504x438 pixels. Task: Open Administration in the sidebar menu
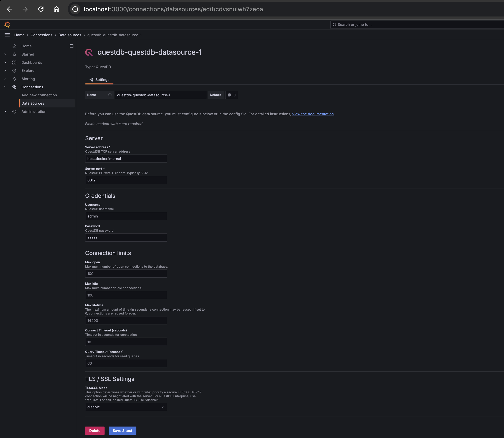(34, 112)
